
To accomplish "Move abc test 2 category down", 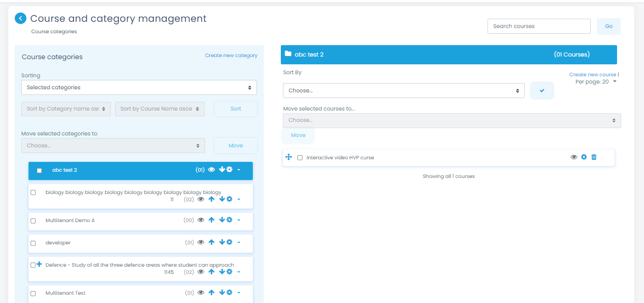I will click(x=222, y=170).
